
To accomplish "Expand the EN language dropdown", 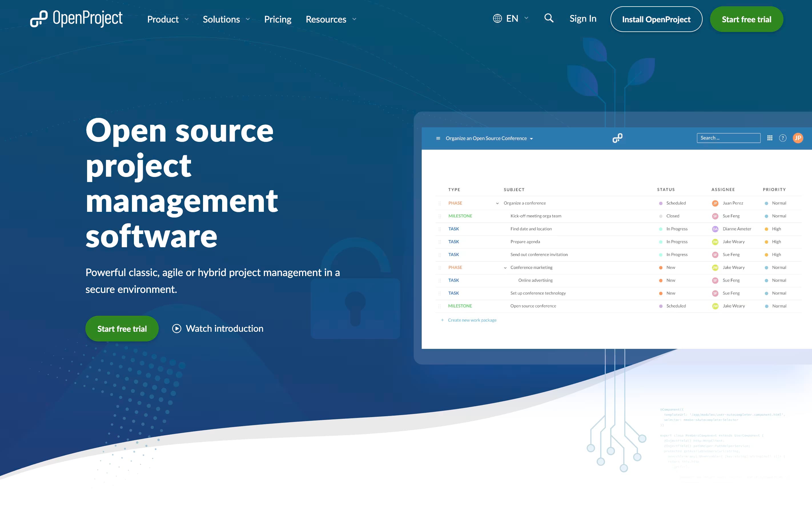I will 510,19.
